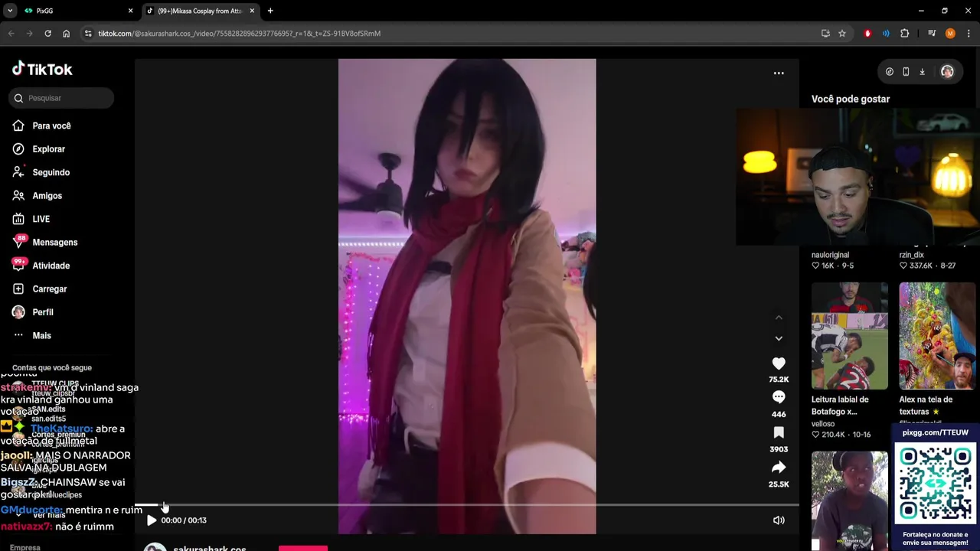This screenshot has width=980, height=551.
Task: Mute the video volume
Action: tap(779, 520)
